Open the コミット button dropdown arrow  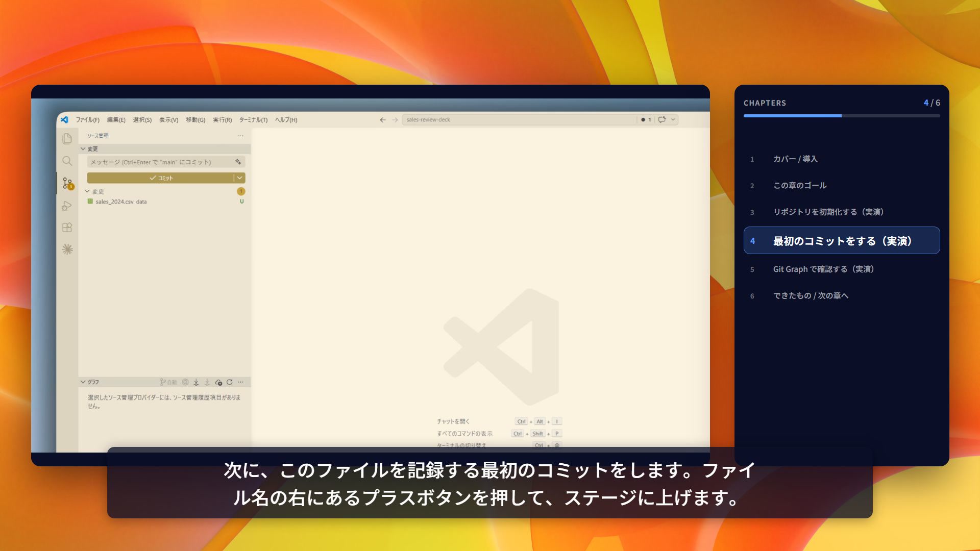tap(239, 178)
